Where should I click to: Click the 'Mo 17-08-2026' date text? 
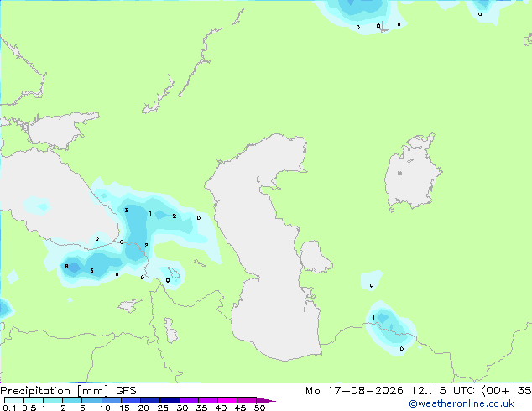354,391
